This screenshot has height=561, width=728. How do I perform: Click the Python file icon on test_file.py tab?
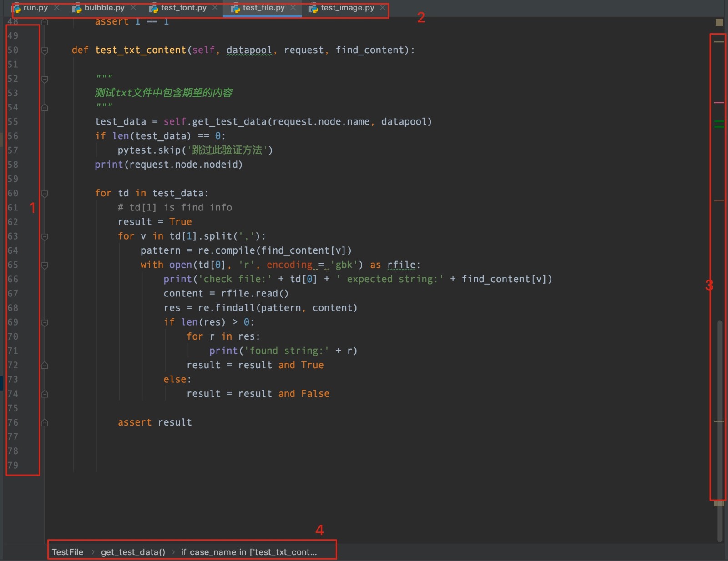(235, 8)
